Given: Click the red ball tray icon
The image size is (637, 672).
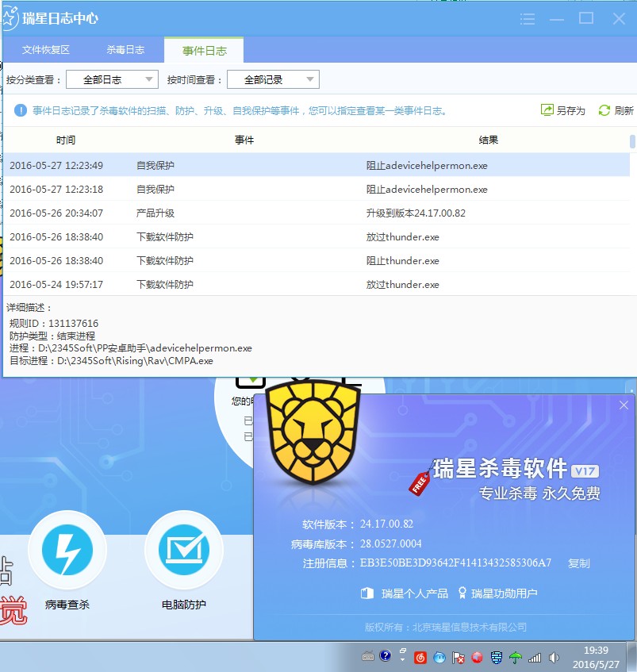Looking at the screenshot, I should (477, 658).
